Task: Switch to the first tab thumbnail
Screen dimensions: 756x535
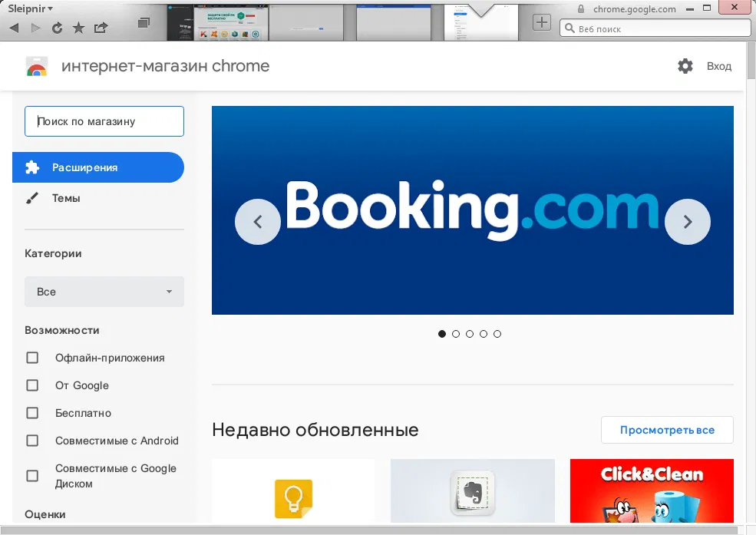Action: [180, 23]
